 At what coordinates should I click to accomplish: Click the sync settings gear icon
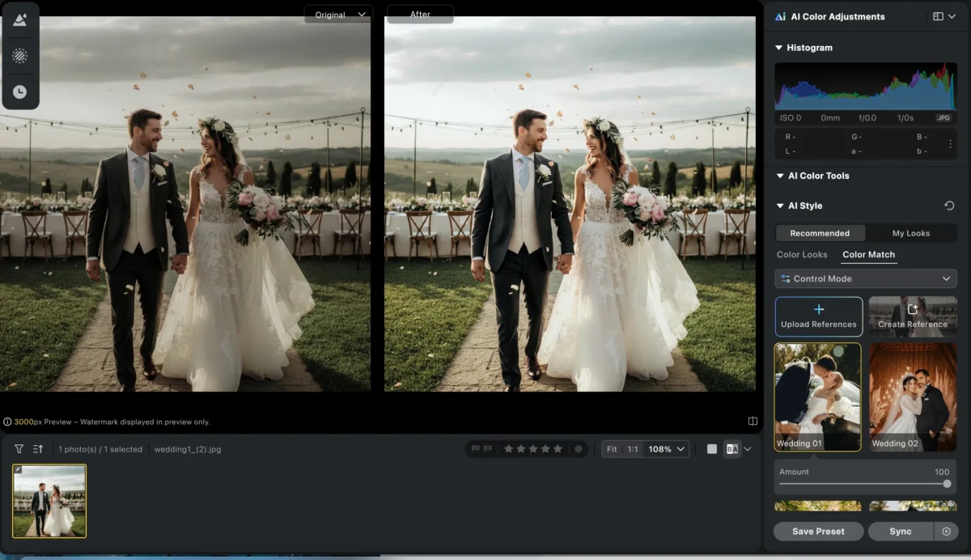[947, 531]
